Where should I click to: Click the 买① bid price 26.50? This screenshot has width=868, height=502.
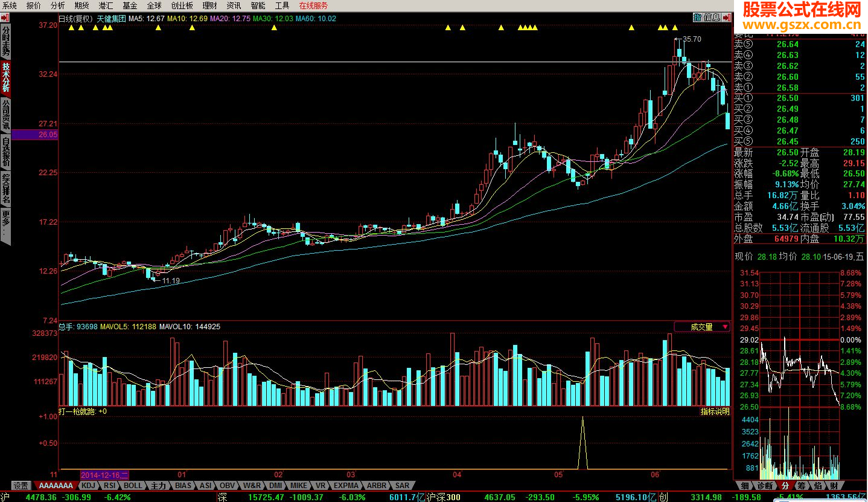787,98
